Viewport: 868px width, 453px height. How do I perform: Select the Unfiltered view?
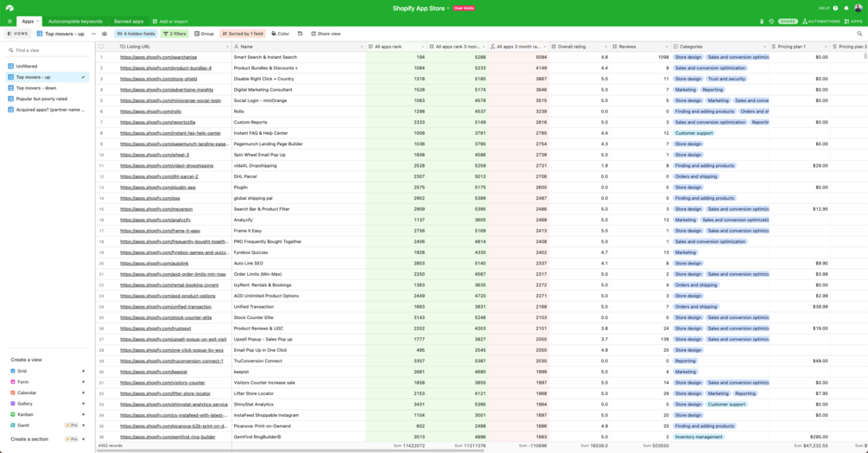(x=47, y=67)
